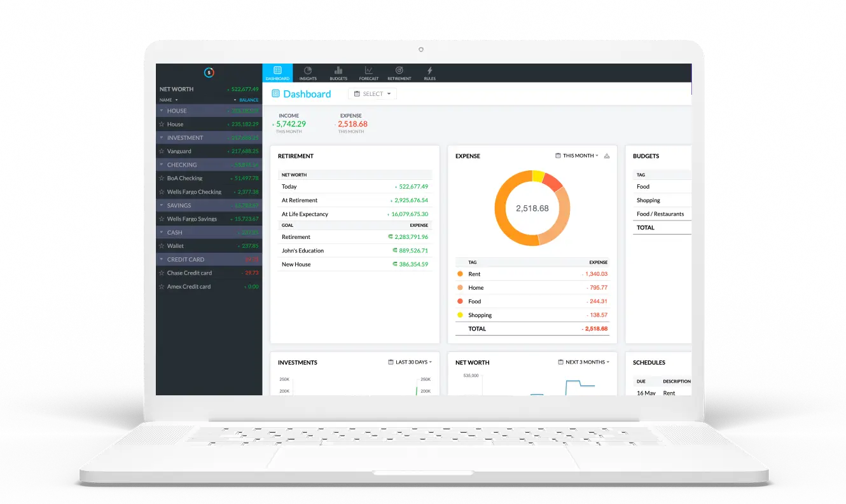Open the THIS MONTH expense period dropdown
846x504 pixels.
point(578,156)
